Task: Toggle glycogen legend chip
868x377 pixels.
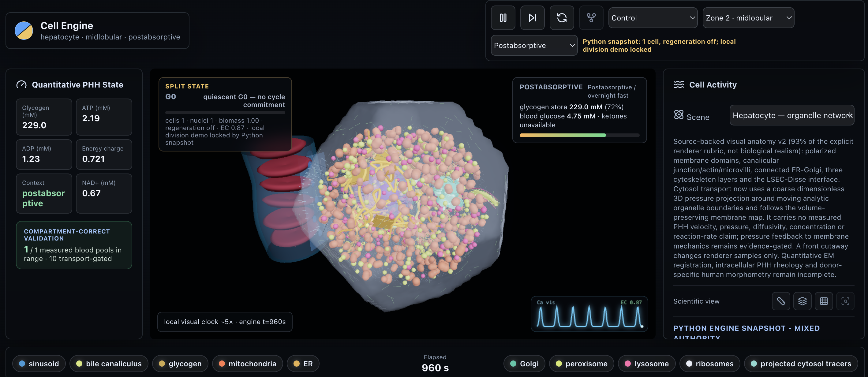Action: 180,364
